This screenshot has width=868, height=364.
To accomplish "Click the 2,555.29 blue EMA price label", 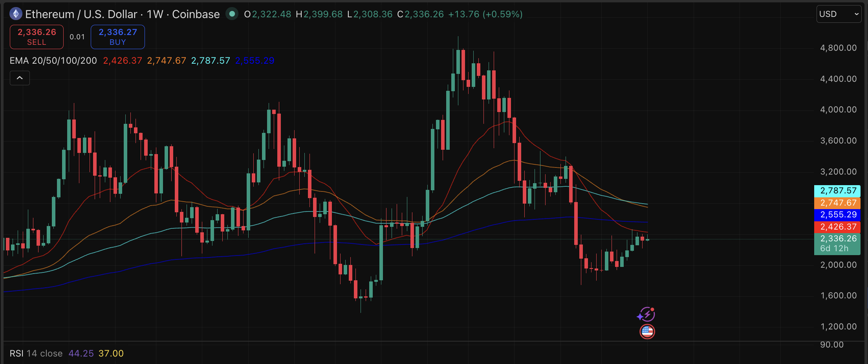I will pyautogui.click(x=837, y=215).
